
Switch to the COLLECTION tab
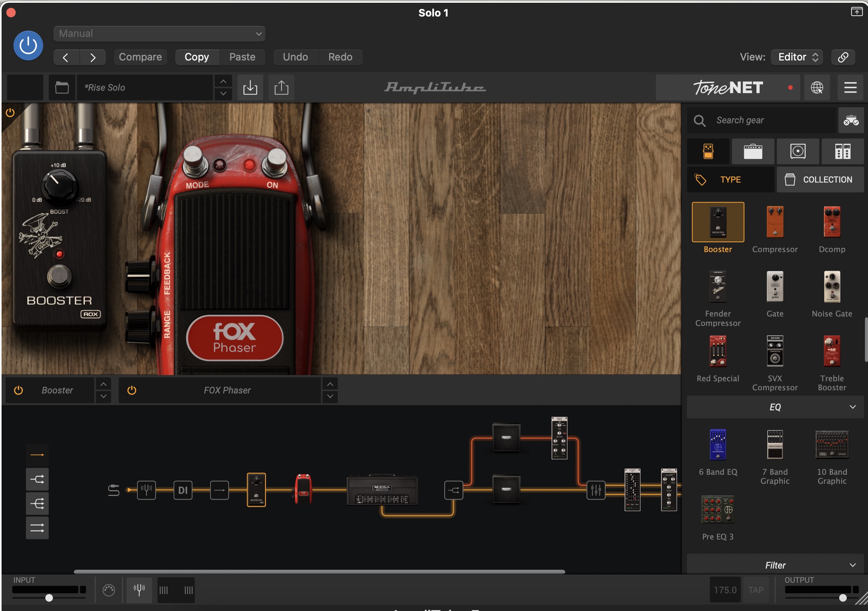pyautogui.click(x=820, y=179)
